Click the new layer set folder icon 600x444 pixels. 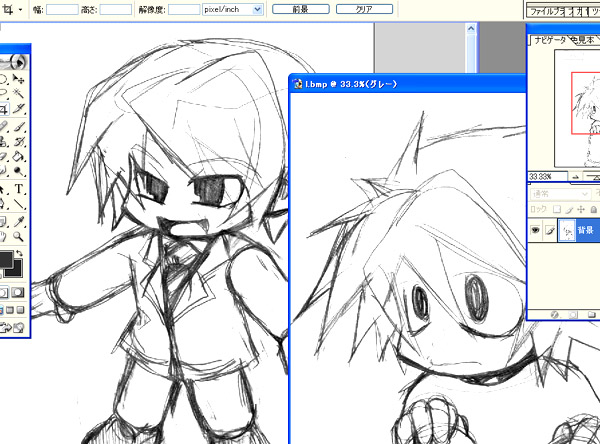pyautogui.click(x=592, y=315)
